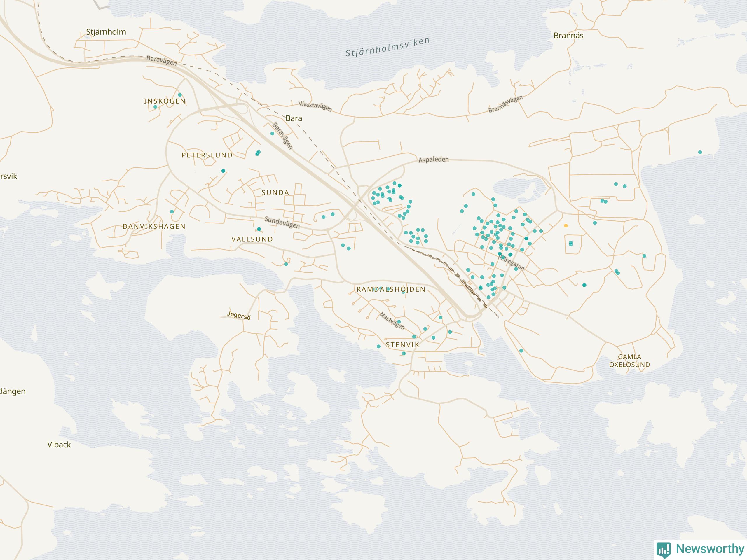Image resolution: width=747 pixels, height=560 pixels.
Task: Click the Brannäs place label
Action: tap(568, 36)
